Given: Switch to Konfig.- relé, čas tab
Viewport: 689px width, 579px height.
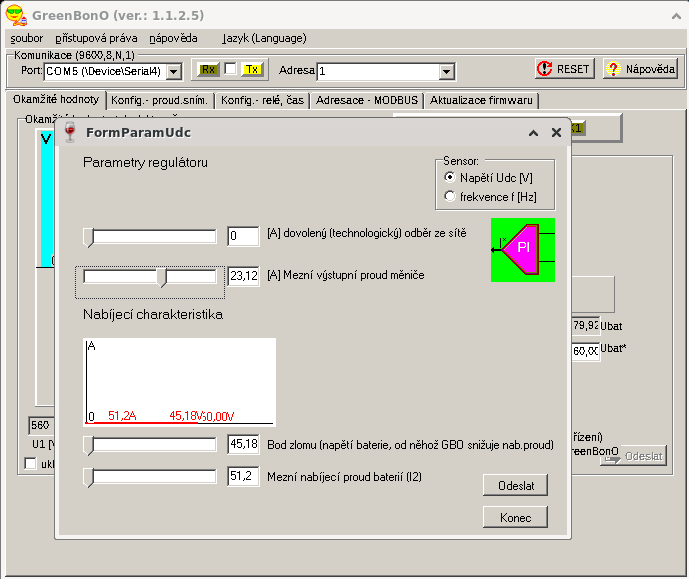Looking at the screenshot, I should click(262, 100).
